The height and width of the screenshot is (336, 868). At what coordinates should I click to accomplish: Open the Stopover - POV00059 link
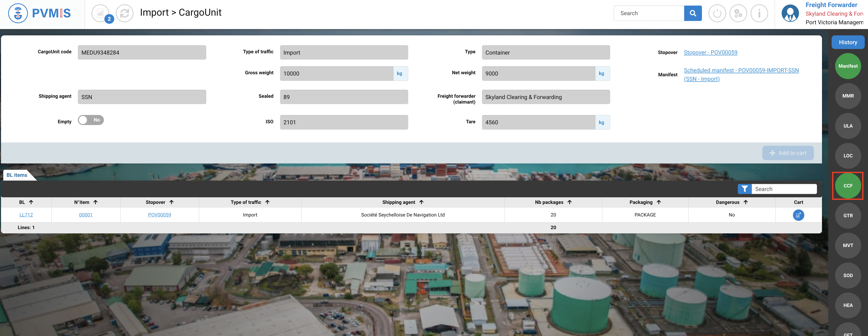click(710, 52)
